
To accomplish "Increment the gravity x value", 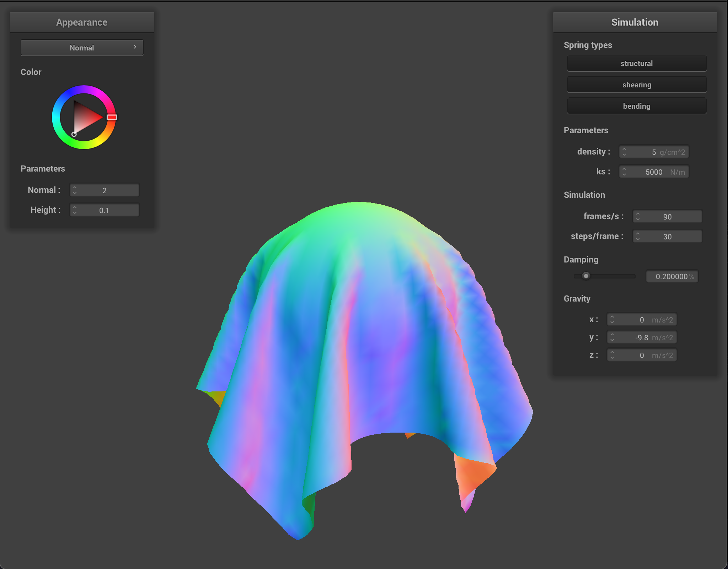I will (612, 317).
